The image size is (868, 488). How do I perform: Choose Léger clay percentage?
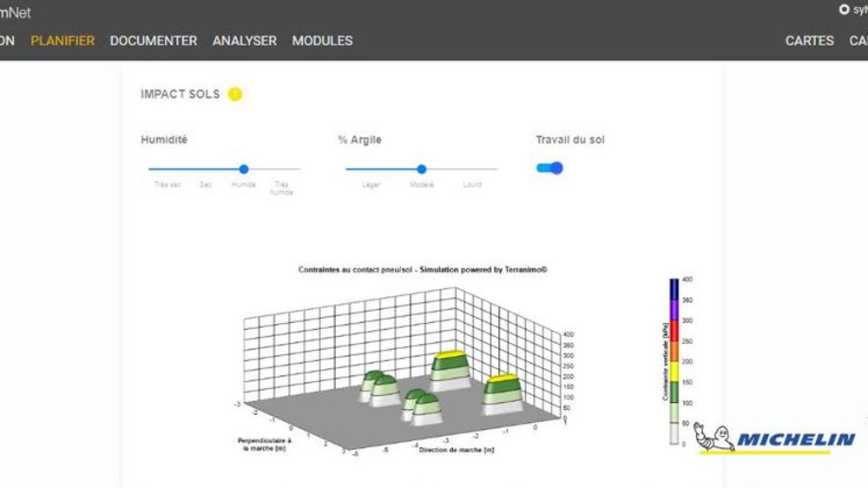[371, 184]
